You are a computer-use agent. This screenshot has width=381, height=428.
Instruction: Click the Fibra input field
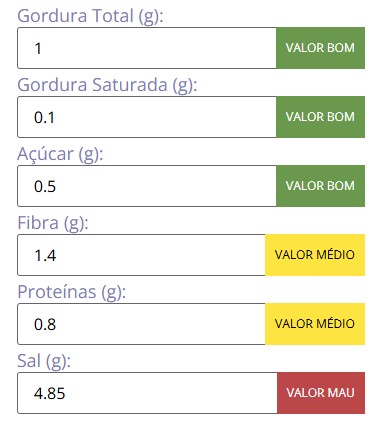141,255
